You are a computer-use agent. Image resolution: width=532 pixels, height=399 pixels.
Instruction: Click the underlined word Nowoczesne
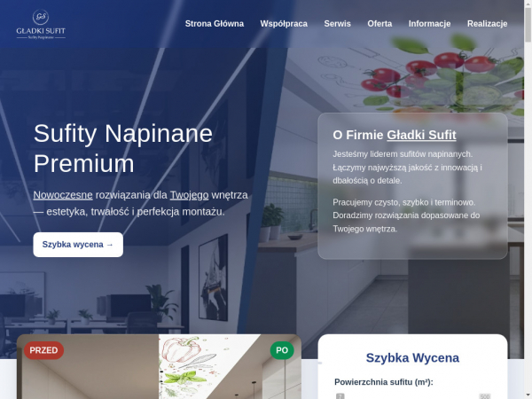tap(63, 194)
